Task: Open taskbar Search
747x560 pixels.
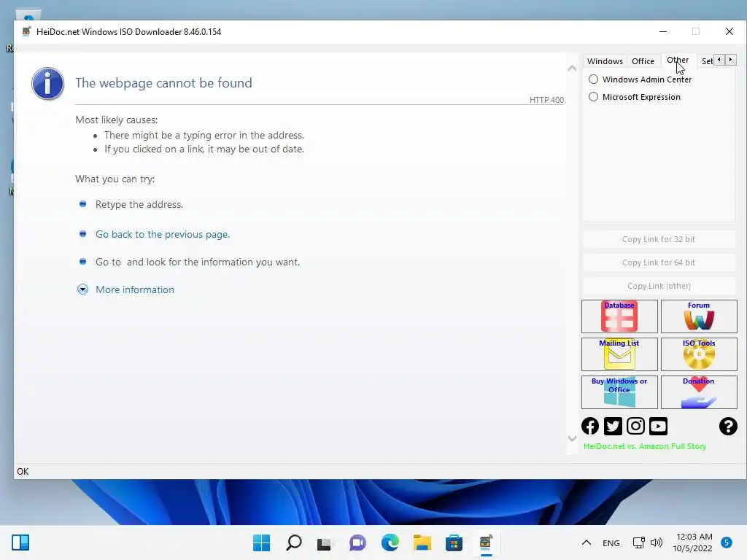Action: [293, 542]
